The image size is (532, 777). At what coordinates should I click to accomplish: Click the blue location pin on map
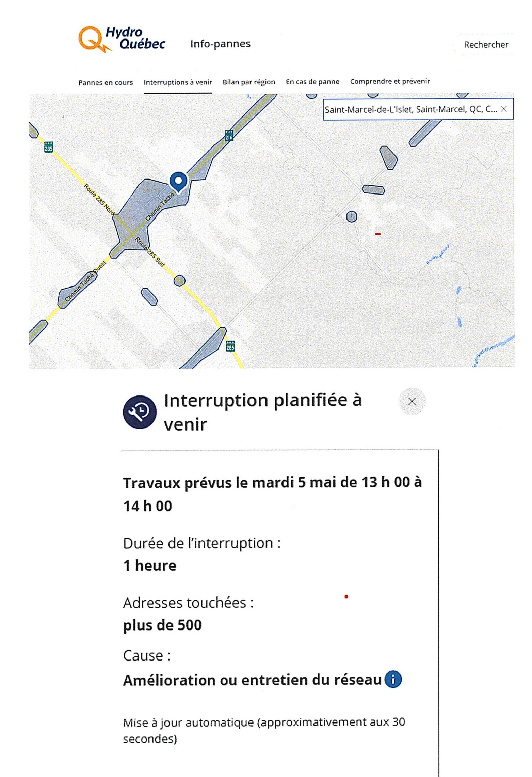(179, 182)
